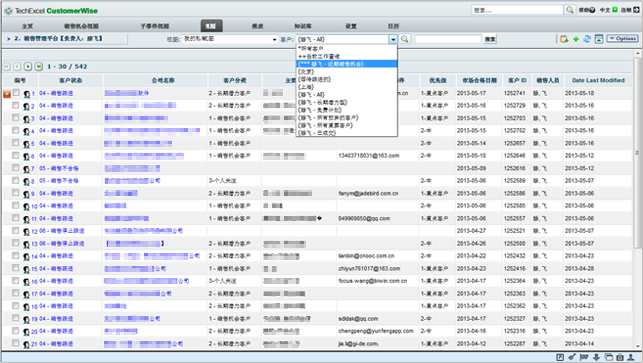Click the square shortcut icon in status bar
This screenshot has height=363, width=643.
(560, 357)
